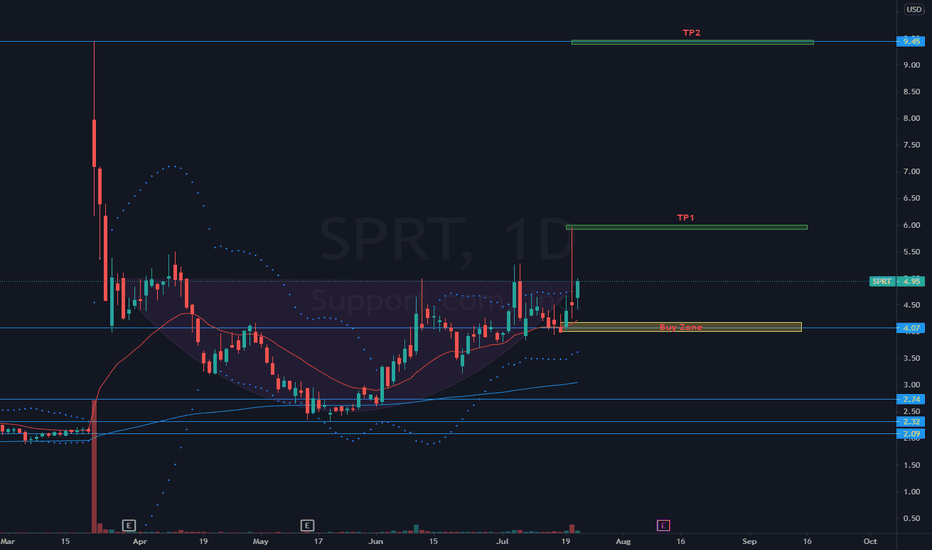Click the 9.00 value on price axis
932x550 pixels.
(x=912, y=65)
